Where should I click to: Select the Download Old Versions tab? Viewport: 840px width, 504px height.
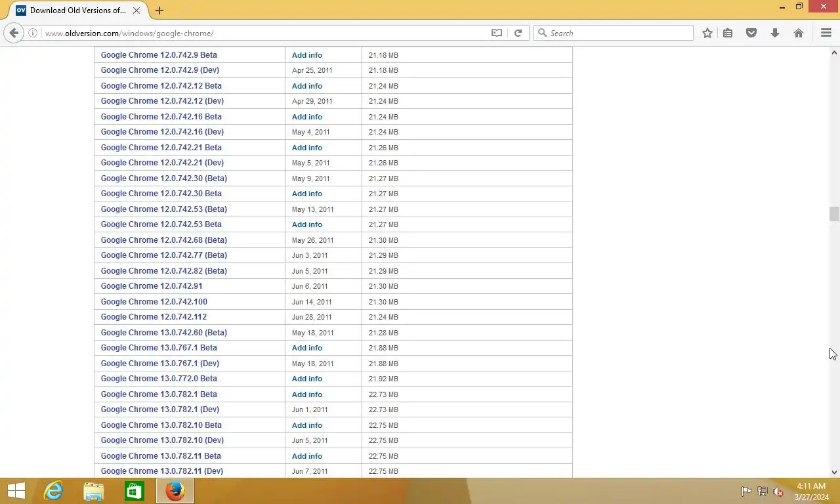tap(79, 10)
